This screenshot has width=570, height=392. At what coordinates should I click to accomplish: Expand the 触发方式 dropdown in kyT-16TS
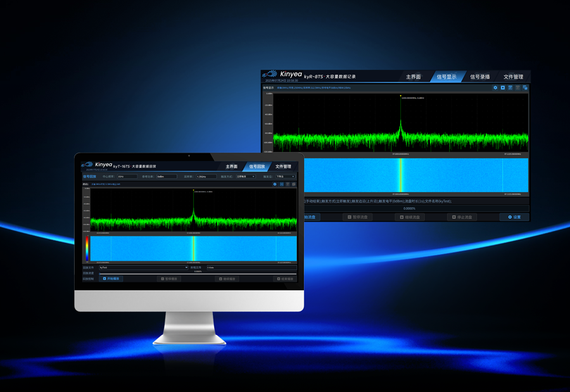[246, 177]
